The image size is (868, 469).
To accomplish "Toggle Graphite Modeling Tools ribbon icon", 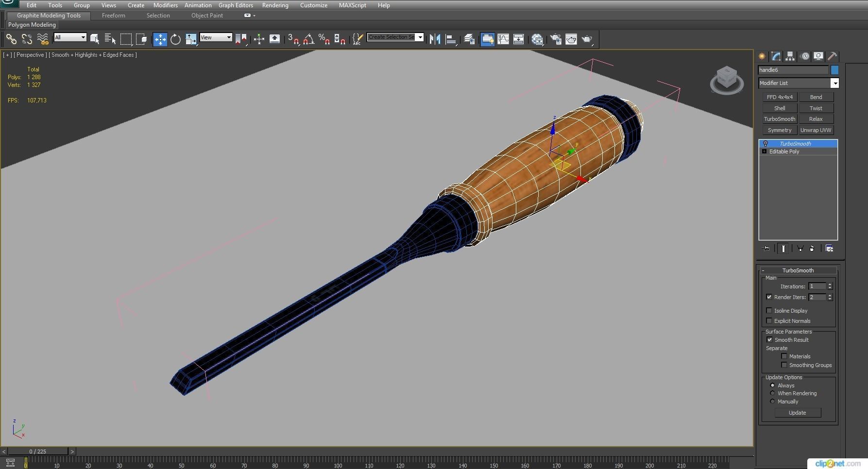I will pyautogui.click(x=488, y=39).
